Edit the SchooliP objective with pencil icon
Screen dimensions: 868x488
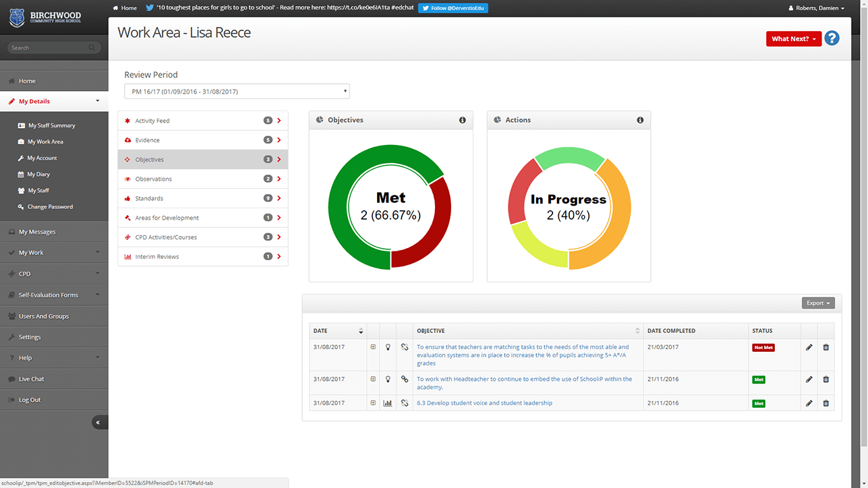[809, 379]
